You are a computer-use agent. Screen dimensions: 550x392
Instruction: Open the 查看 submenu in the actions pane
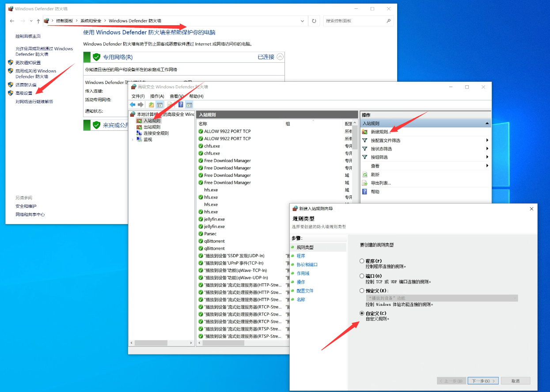425,166
